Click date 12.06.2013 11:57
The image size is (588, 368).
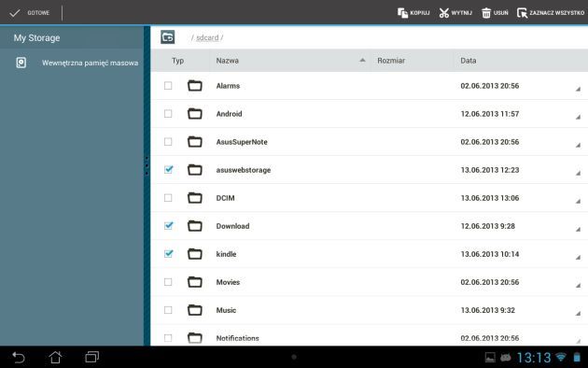[490, 114]
